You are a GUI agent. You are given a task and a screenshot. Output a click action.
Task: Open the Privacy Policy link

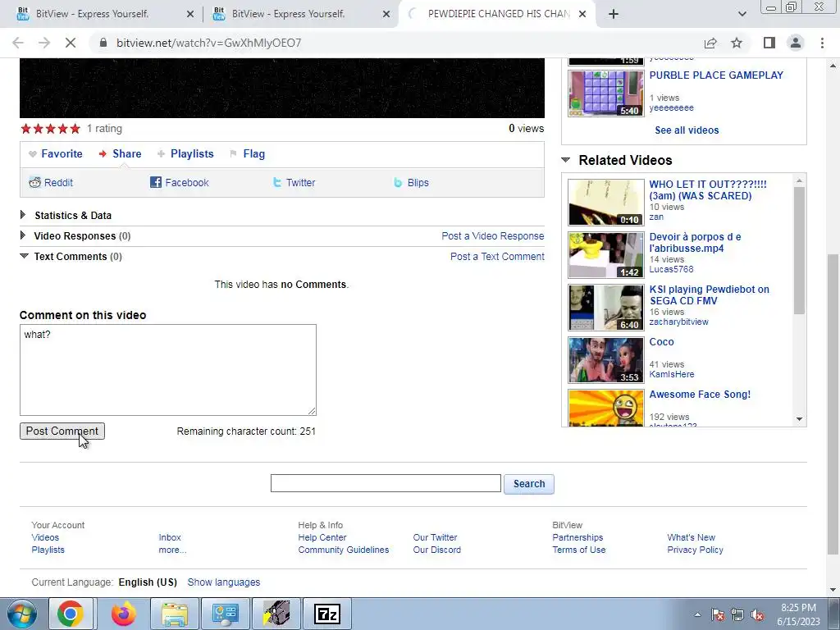coord(695,550)
